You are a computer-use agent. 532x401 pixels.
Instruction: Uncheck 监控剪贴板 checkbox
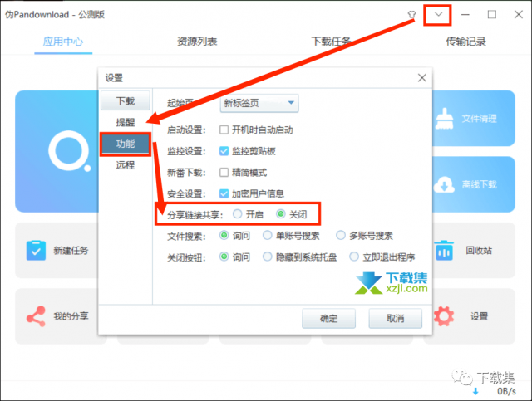tap(224, 151)
